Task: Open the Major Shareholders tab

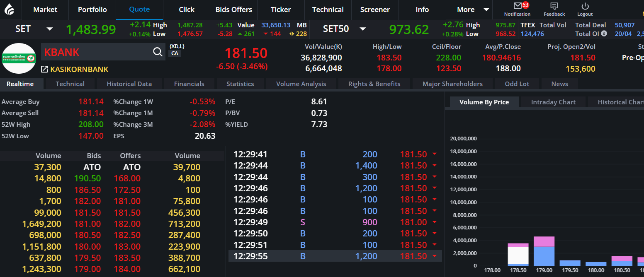Action: (452, 84)
